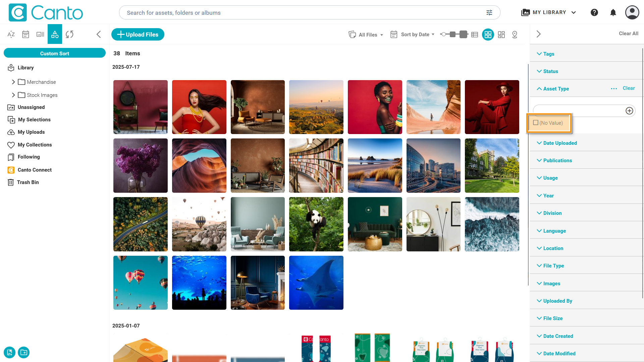Expand the Merchandise folder
Screen dimensions: 644x362
(13, 82)
